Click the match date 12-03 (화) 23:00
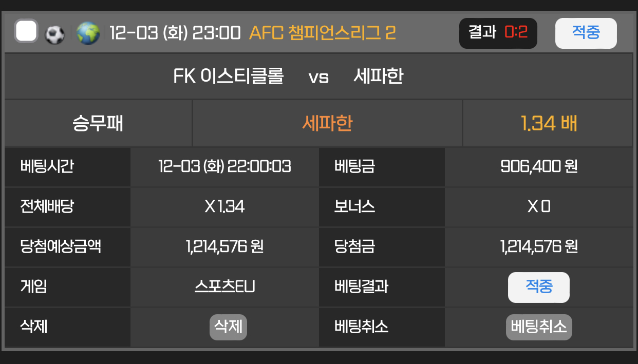 tap(175, 33)
